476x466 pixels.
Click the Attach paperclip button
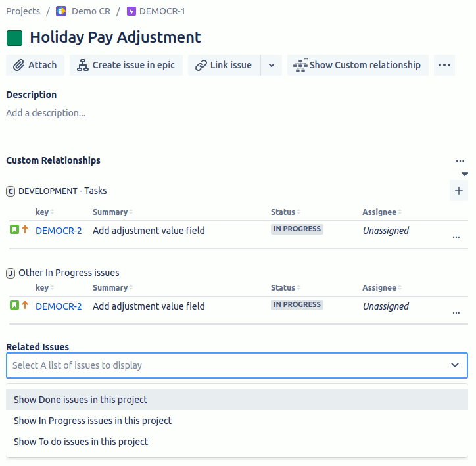coord(36,65)
